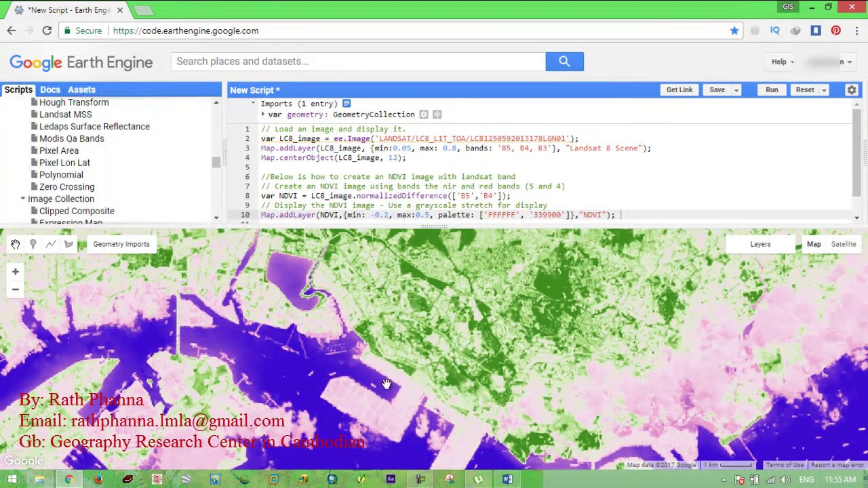Screen dimensions: 868x488
Task: Switch map view to Satellite
Action: (x=844, y=244)
